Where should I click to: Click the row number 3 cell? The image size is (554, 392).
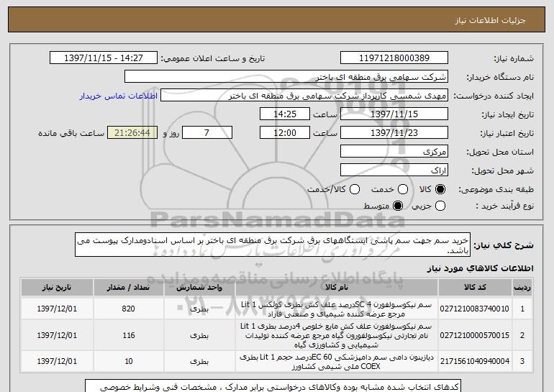pos(522,361)
